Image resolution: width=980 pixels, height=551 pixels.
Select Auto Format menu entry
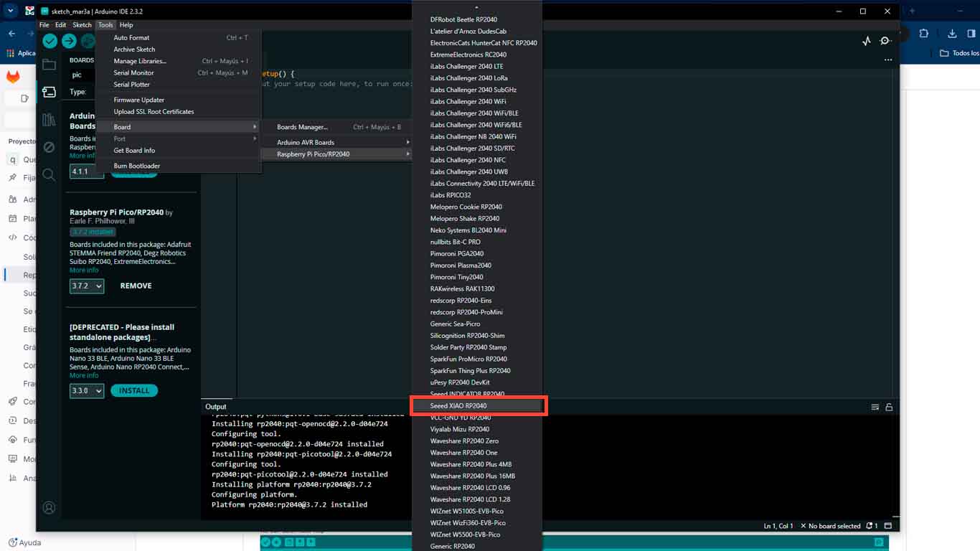(178, 37)
